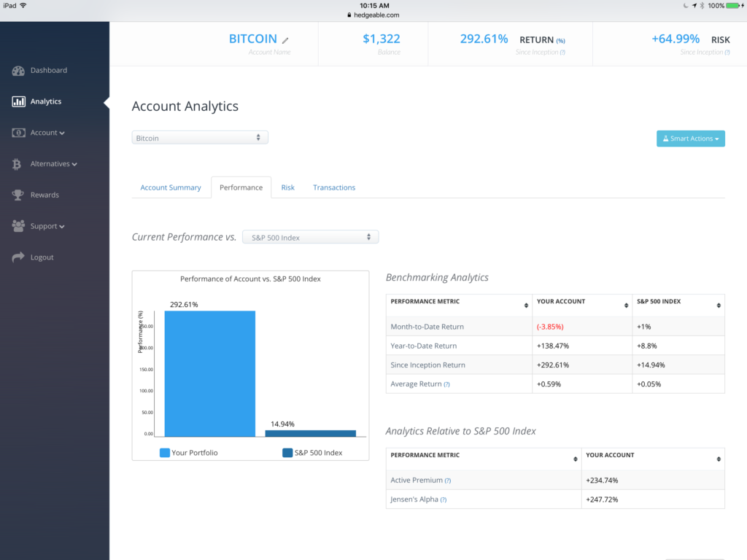Screen dimensions: 747x560
Task: Click the Rewards trophy icon
Action: click(18, 195)
